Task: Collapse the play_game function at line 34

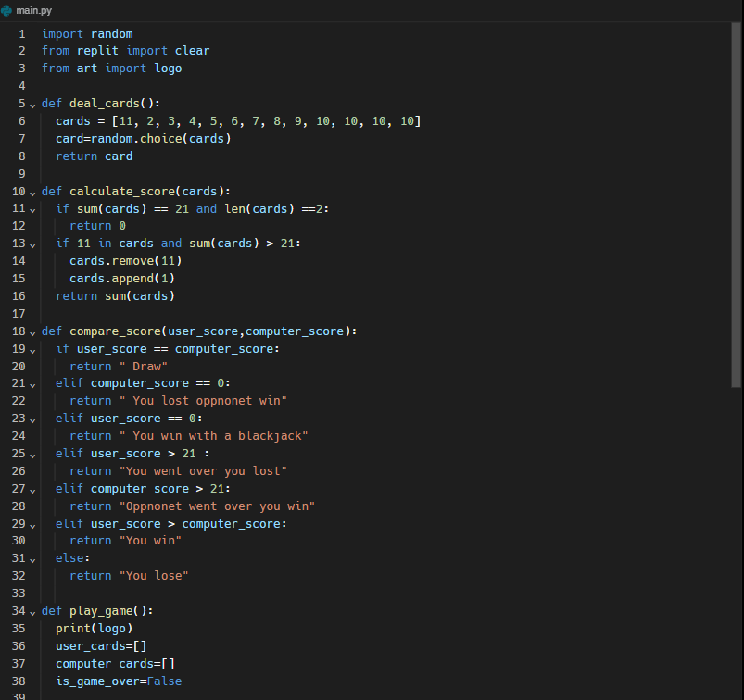Action: (x=32, y=610)
